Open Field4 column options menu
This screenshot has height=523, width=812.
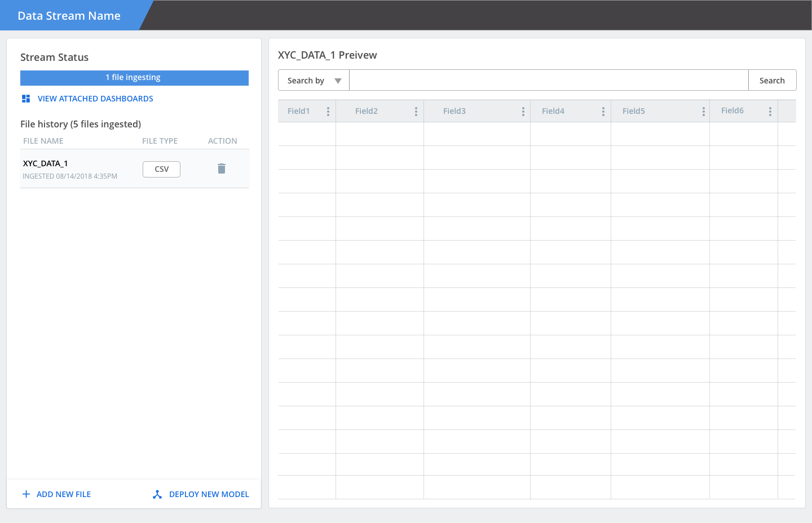(603, 112)
